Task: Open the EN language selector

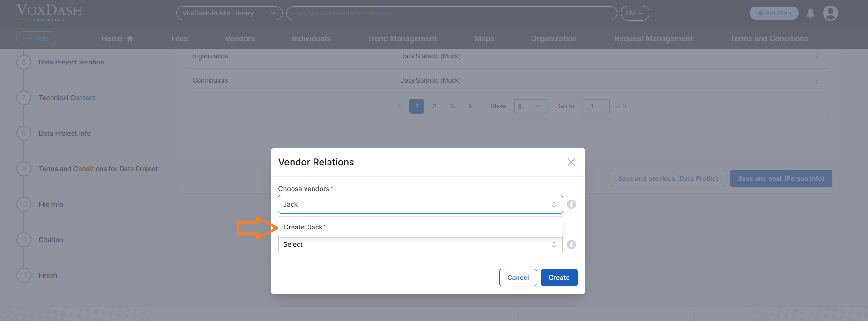Action: coord(635,13)
